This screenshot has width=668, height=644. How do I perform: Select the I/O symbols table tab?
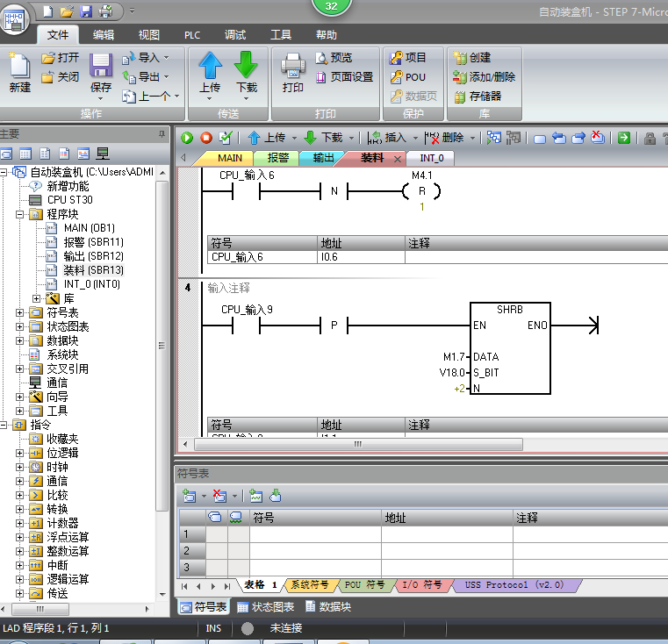(422, 585)
